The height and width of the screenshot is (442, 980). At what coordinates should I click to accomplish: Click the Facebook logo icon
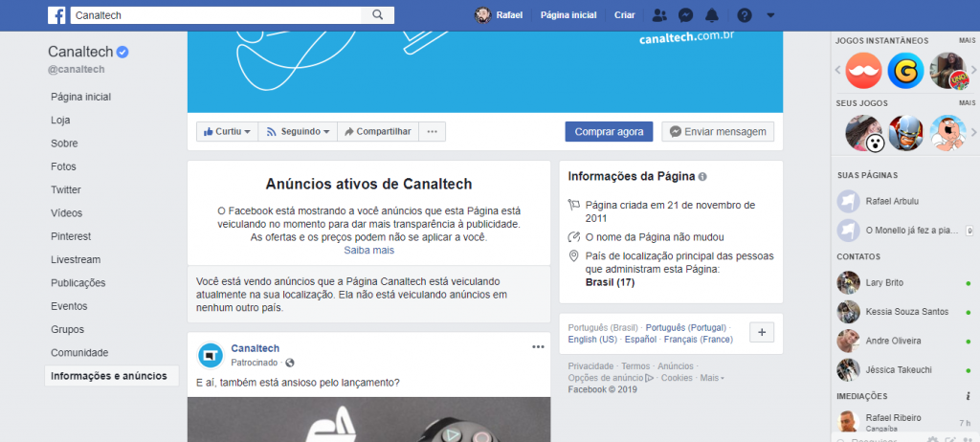(56, 15)
